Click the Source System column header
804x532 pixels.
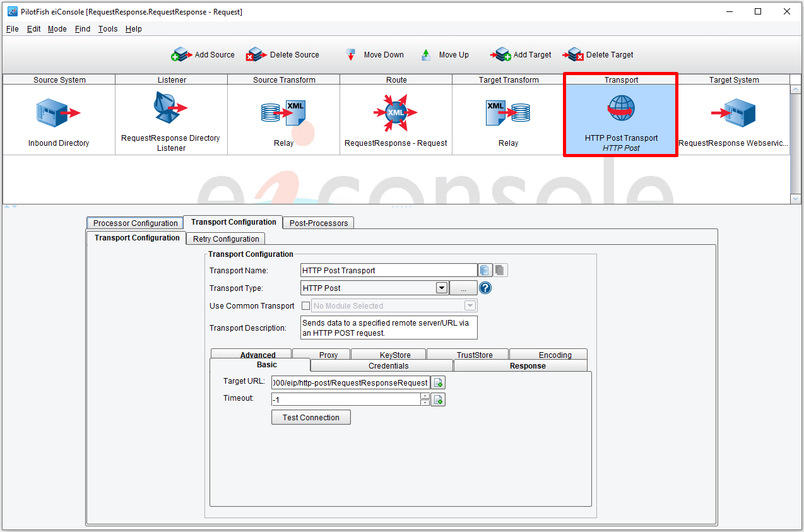coord(59,80)
